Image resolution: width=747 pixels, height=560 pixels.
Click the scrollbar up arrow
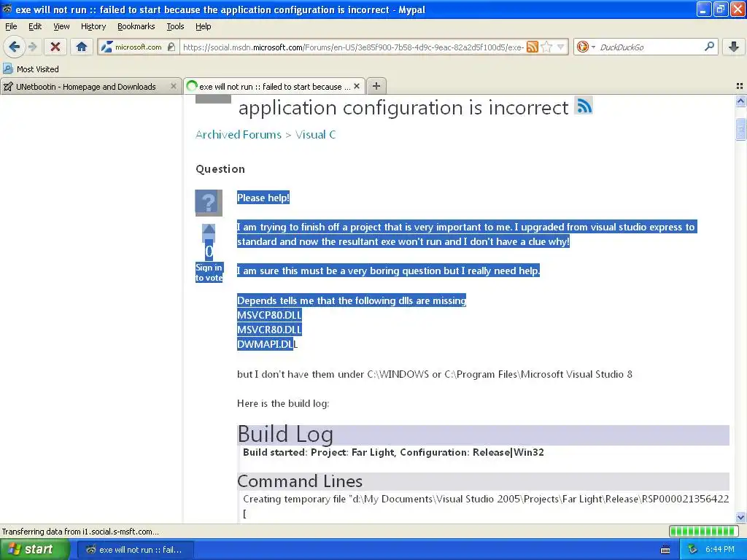740,101
